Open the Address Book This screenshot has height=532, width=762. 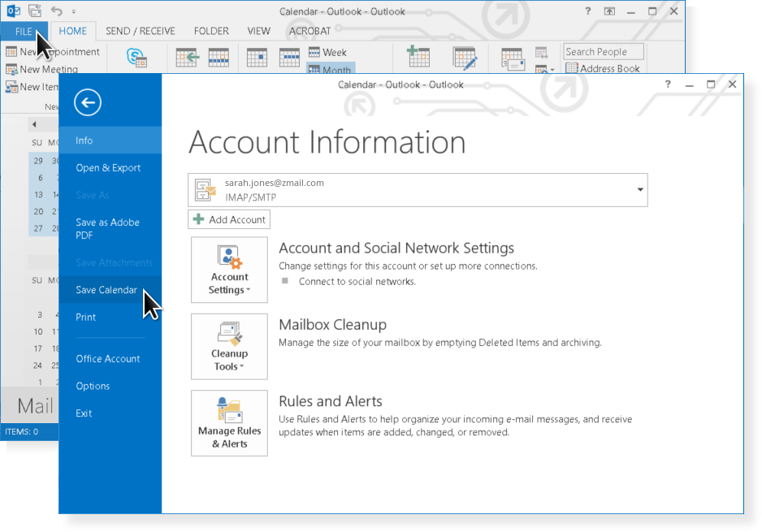click(602, 69)
